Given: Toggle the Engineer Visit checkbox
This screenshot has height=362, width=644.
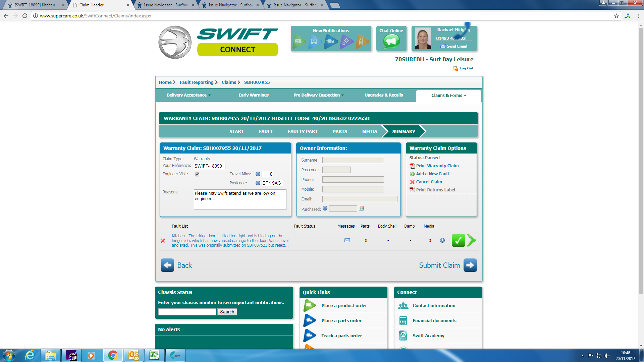Looking at the screenshot, I should click(x=197, y=174).
